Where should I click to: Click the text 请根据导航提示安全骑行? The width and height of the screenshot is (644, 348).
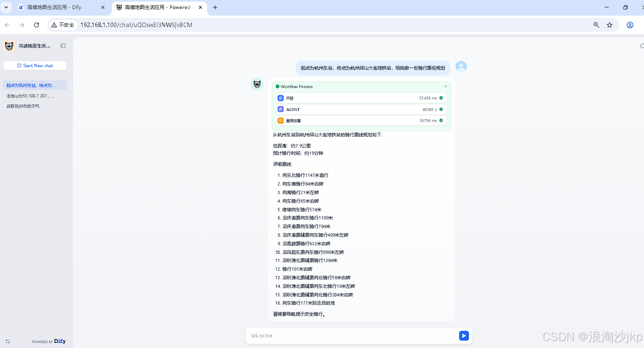299,314
